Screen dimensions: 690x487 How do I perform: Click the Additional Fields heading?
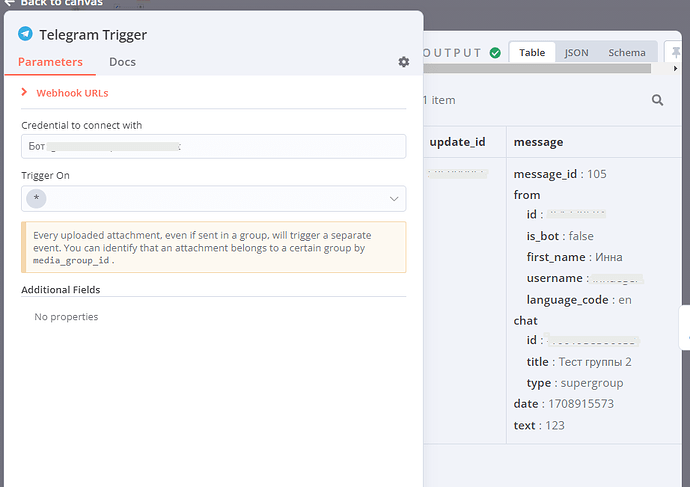tap(61, 290)
